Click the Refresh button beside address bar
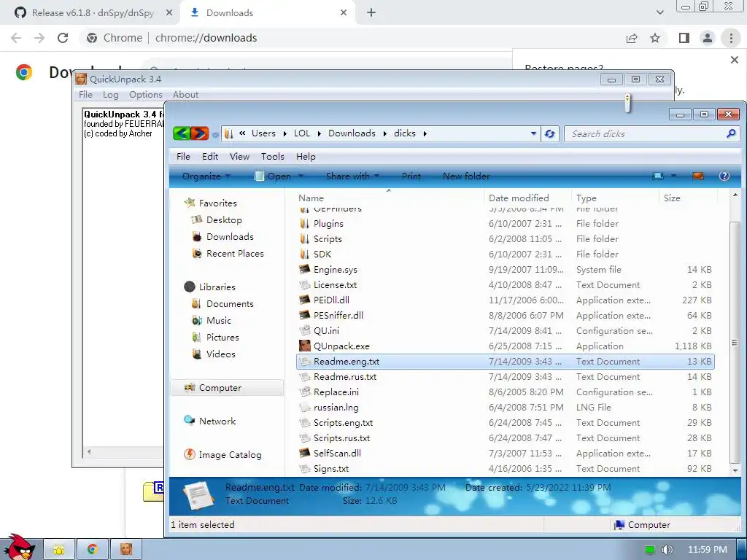The height and width of the screenshot is (560, 747). 550,134
